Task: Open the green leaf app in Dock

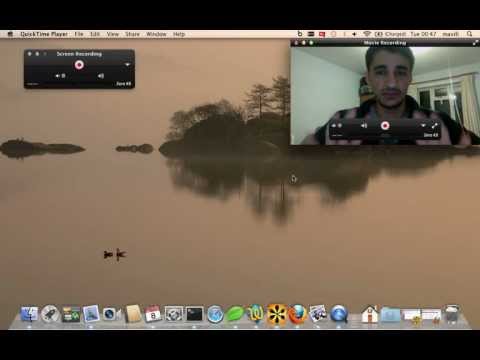Action: coord(235,314)
